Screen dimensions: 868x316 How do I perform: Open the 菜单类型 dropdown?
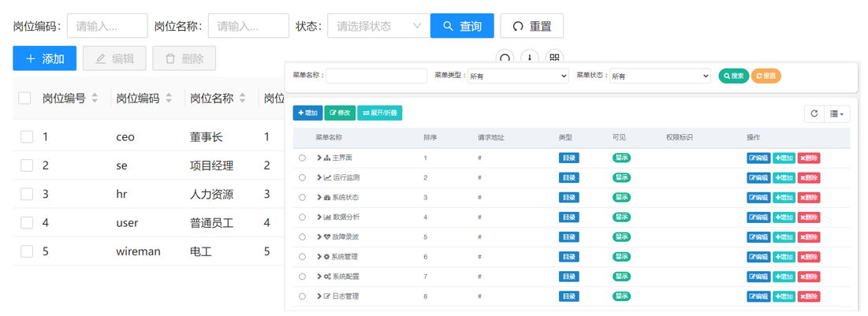coord(518,76)
